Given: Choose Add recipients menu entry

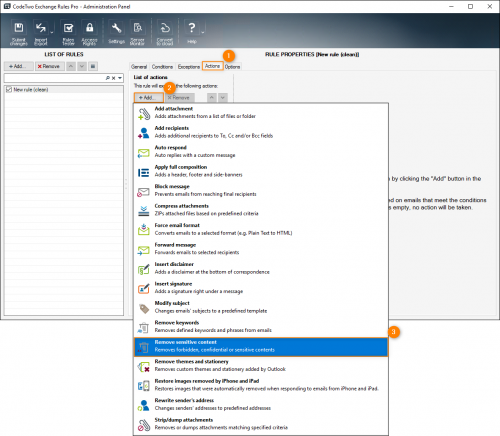Looking at the screenshot, I should pyautogui.click(x=261, y=132).
